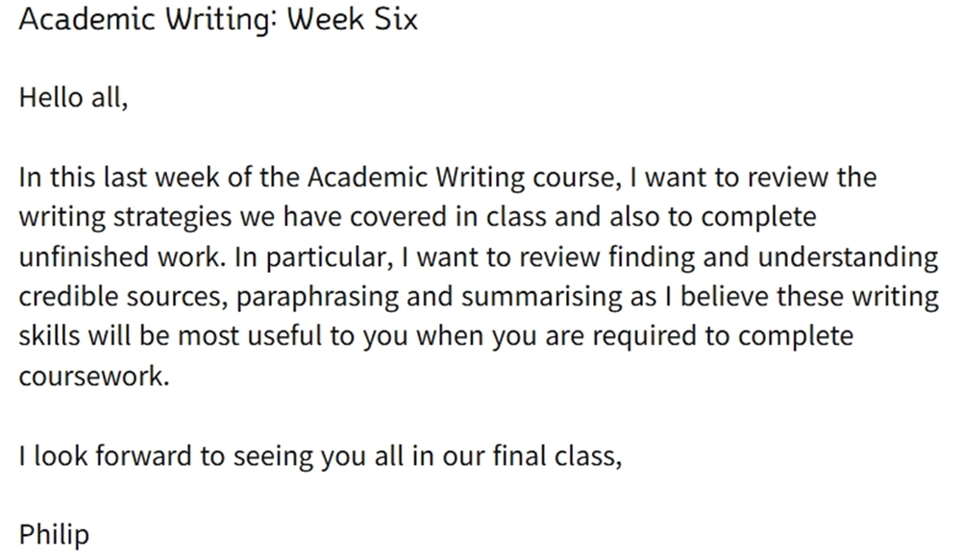Click the word "Philip" in the signature
Viewport: 961px width, 560px height.
54,533
